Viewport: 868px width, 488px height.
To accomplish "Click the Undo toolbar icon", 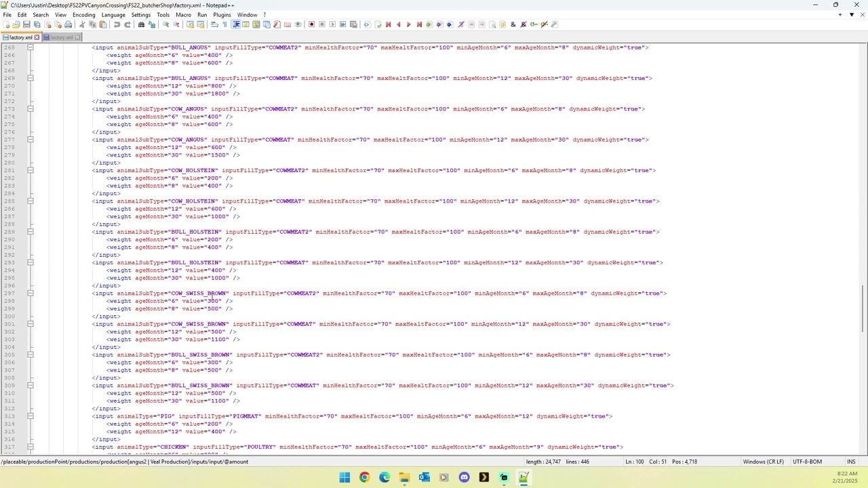I will (x=117, y=24).
